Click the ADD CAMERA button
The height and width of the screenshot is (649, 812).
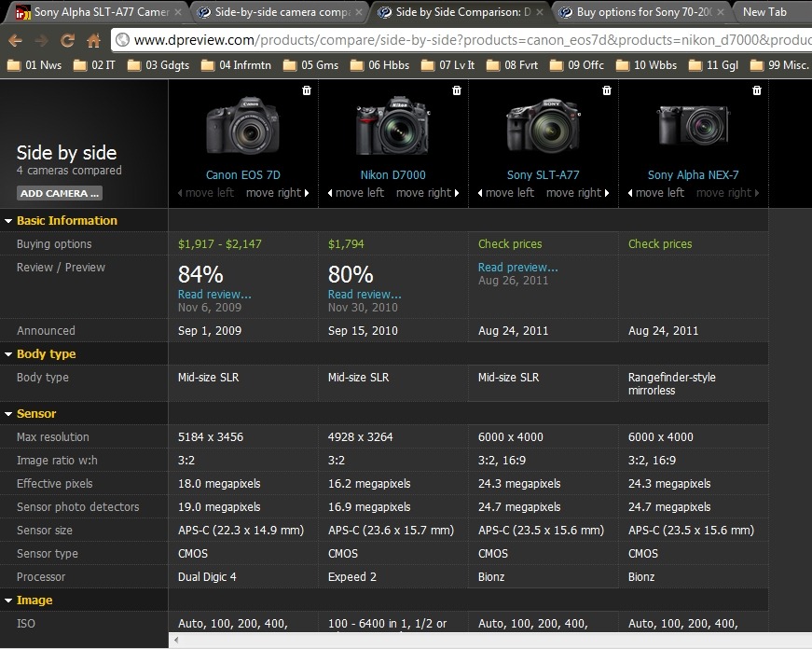(60, 193)
